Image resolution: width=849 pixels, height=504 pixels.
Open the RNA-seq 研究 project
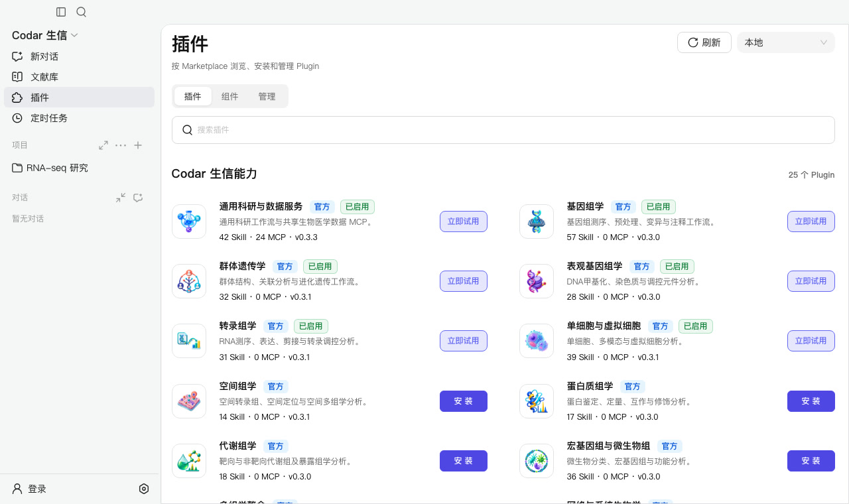[80, 168]
